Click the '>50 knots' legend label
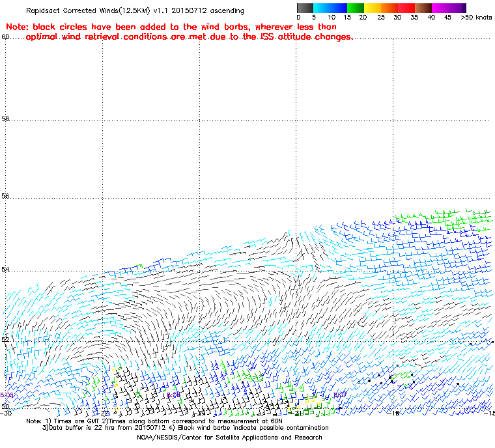The width and height of the screenshot is (495, 448). coord(476,18)
